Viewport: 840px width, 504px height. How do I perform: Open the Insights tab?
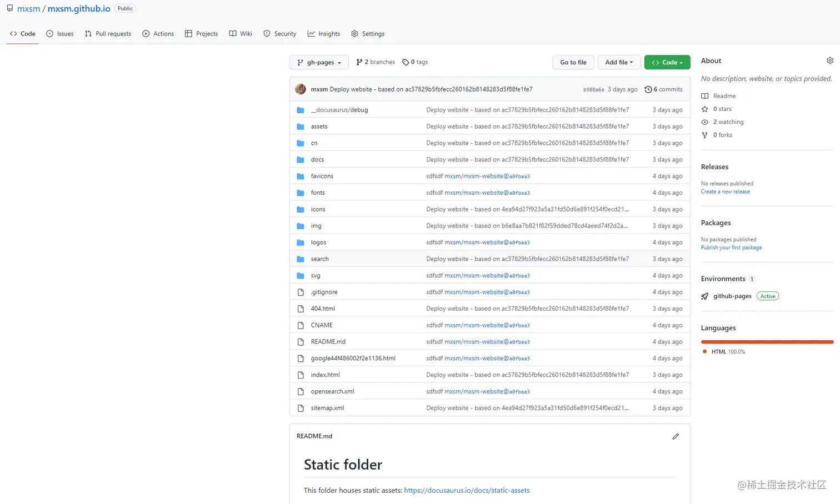324,34
